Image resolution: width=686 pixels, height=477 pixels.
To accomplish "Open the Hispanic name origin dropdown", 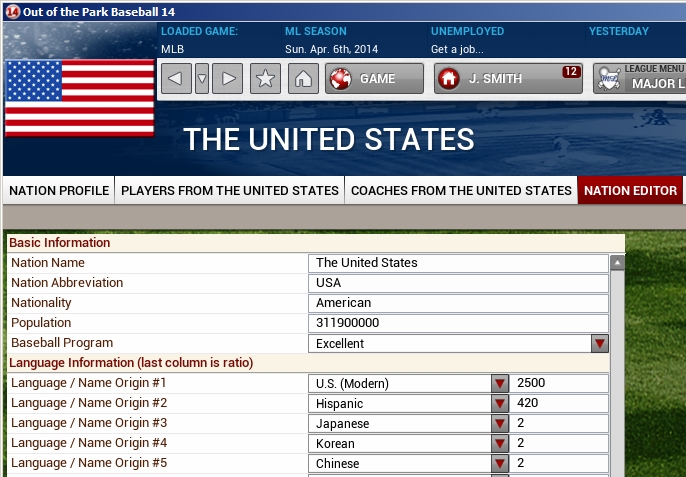I will tap(500, 403).
